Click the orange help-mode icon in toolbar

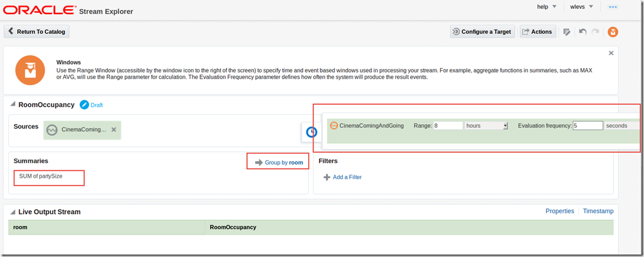[613, 32]
